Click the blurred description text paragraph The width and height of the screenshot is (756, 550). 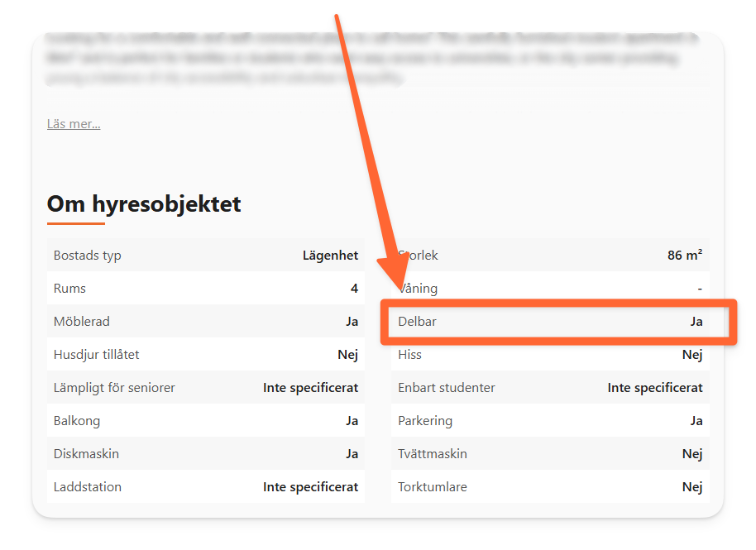pos(372,58)
